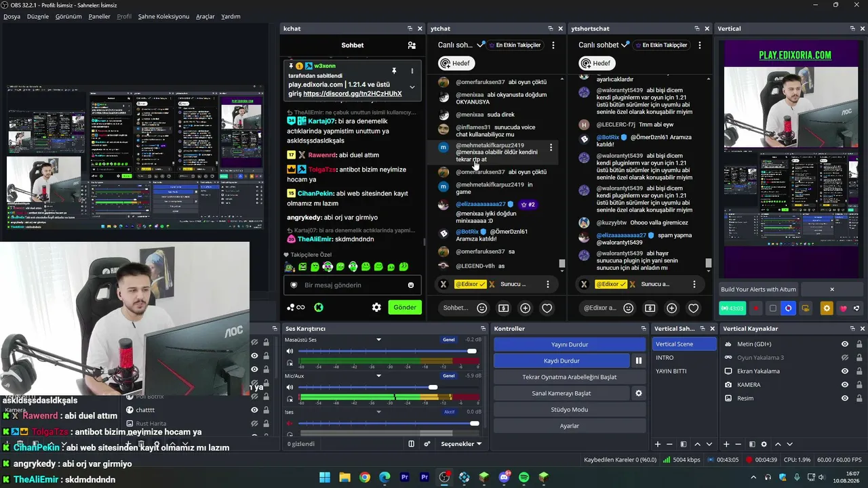This screenshot has width=868, height=488.
Task: Open the kchat user list icon
Action: [412, 45]
